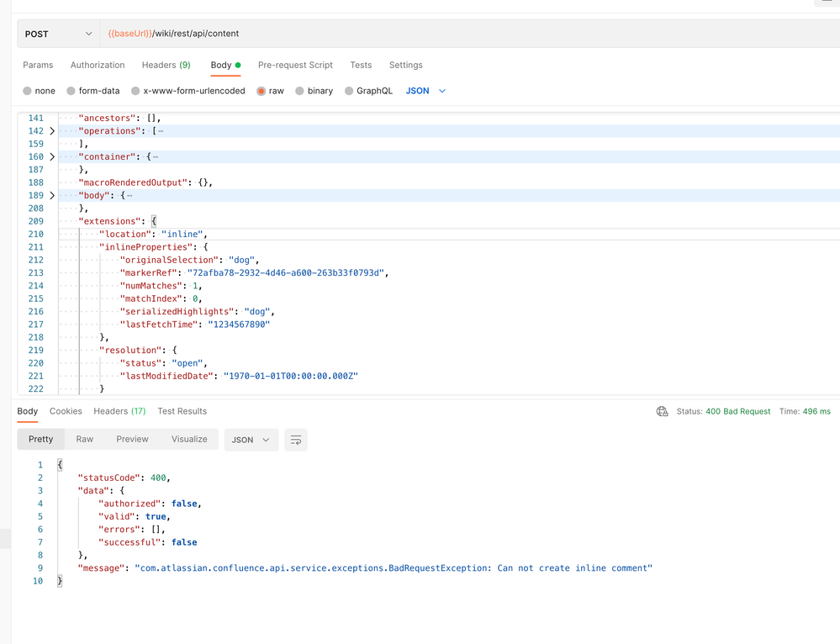Click the 400 Bad Request status

coord(737,411)
